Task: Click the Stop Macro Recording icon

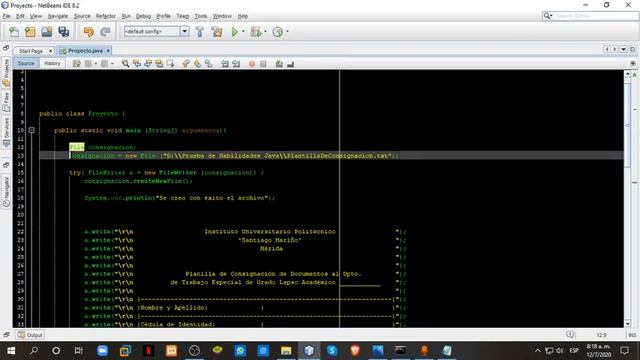Action: [x=263, y=64]
